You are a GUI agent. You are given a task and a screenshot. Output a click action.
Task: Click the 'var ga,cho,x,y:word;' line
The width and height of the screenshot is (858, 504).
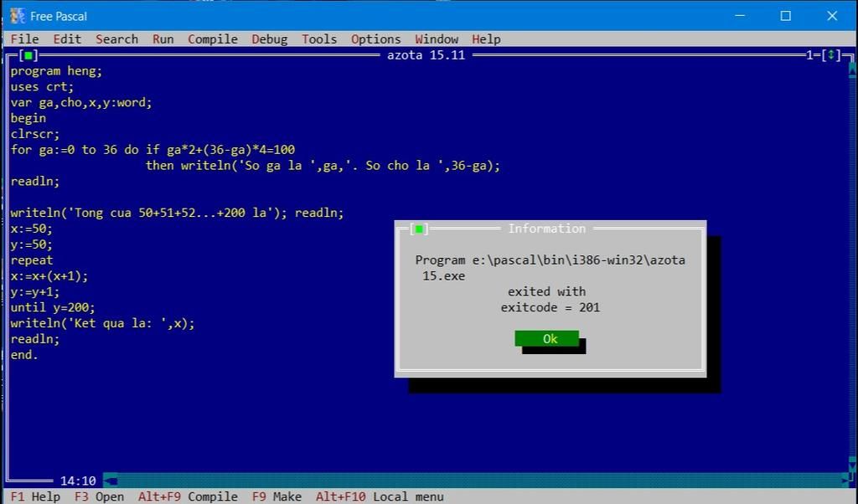coord(81,103)
